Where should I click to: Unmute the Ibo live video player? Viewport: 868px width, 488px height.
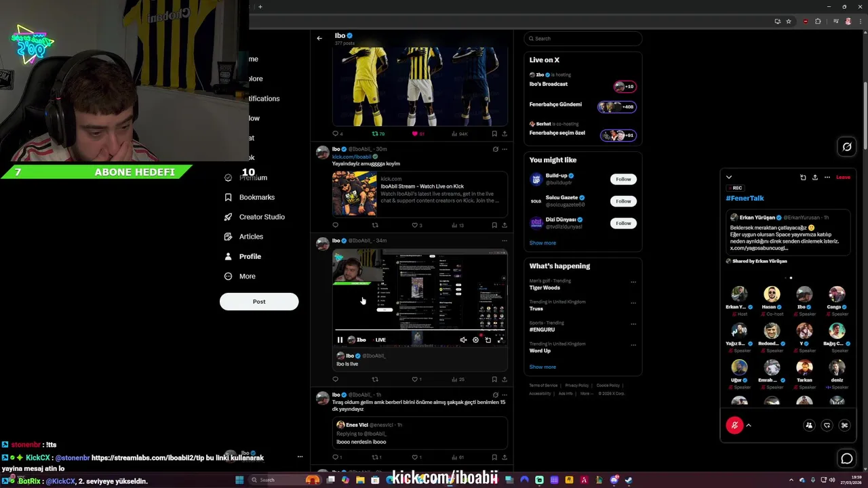coord(463,340)
